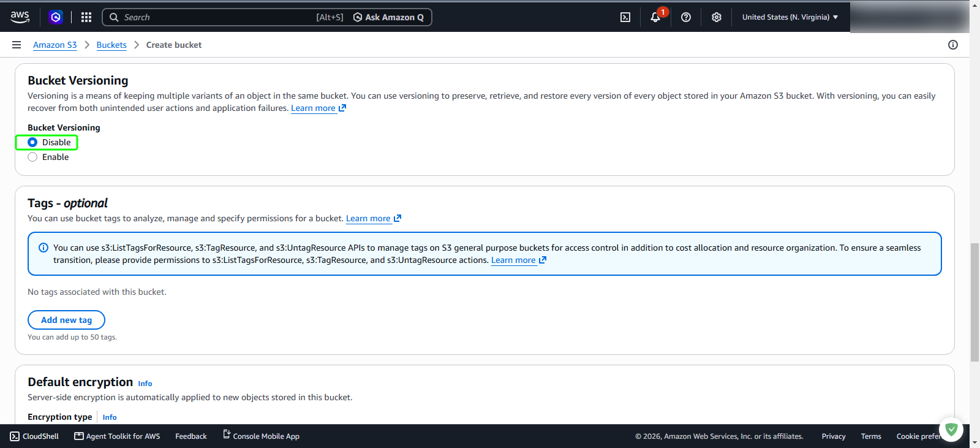The height and width of the screenshot is (448, 980).
Task: Click the page vertical scrollbar thumb
Action: 974,302
